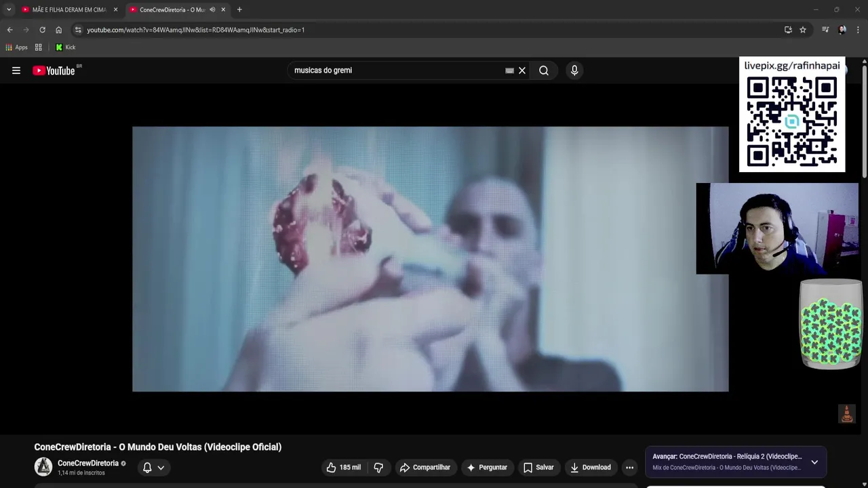Start voice search with microphone icon
This screenshot has height=488, width=868.
click(x=574, y=70)
